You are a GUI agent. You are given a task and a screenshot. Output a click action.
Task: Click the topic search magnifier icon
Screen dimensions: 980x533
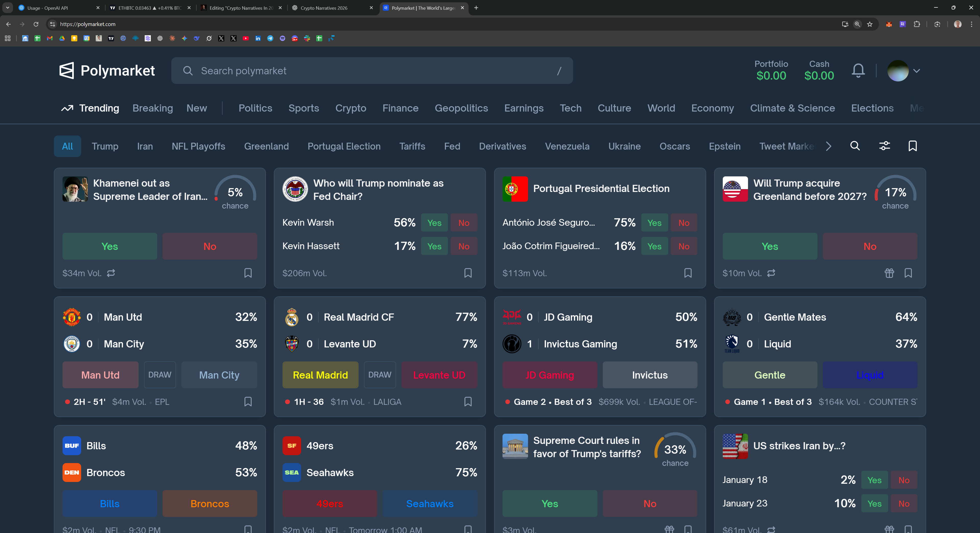point(855,146)
